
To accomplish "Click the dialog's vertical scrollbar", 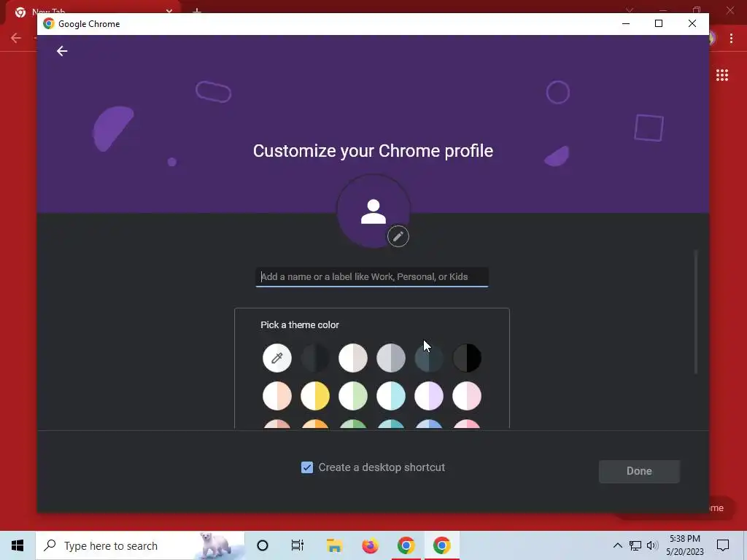I will tap(695, 312).
